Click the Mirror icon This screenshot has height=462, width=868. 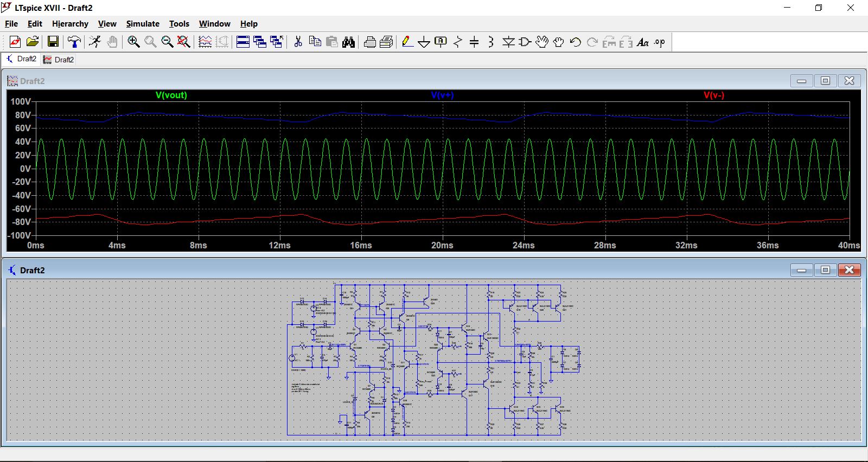pyautogui.click(x=626, y=42)
